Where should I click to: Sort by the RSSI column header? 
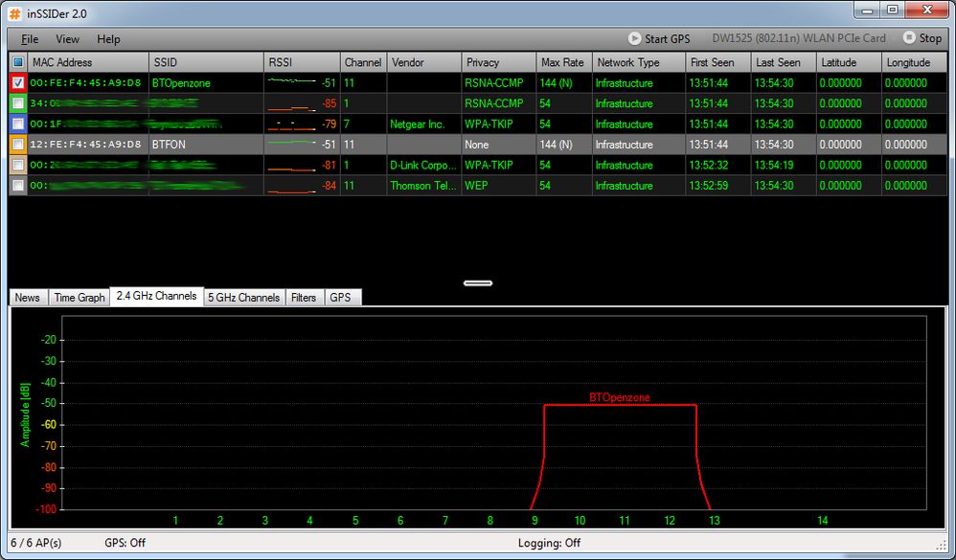click(x=303, y=62)
